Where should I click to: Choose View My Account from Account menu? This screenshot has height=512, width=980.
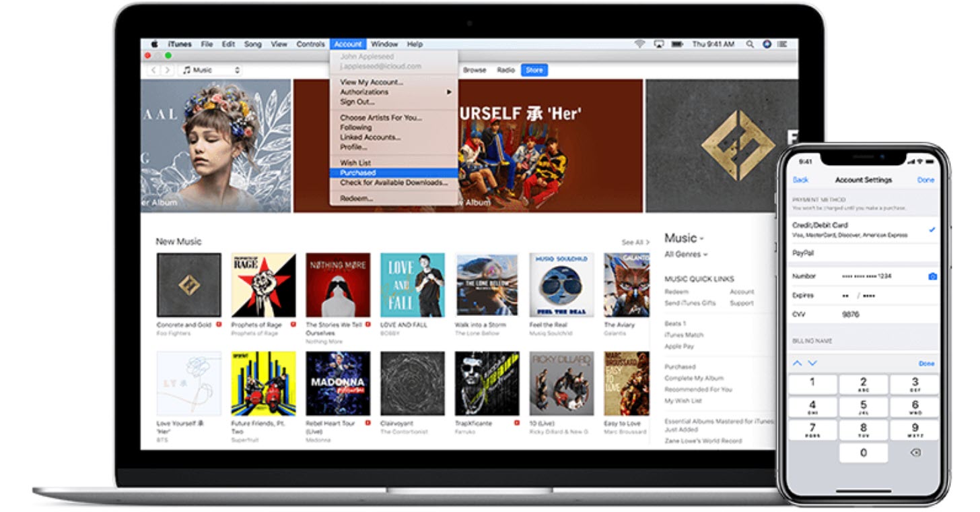pyautogui.click(x=394, y=82)
